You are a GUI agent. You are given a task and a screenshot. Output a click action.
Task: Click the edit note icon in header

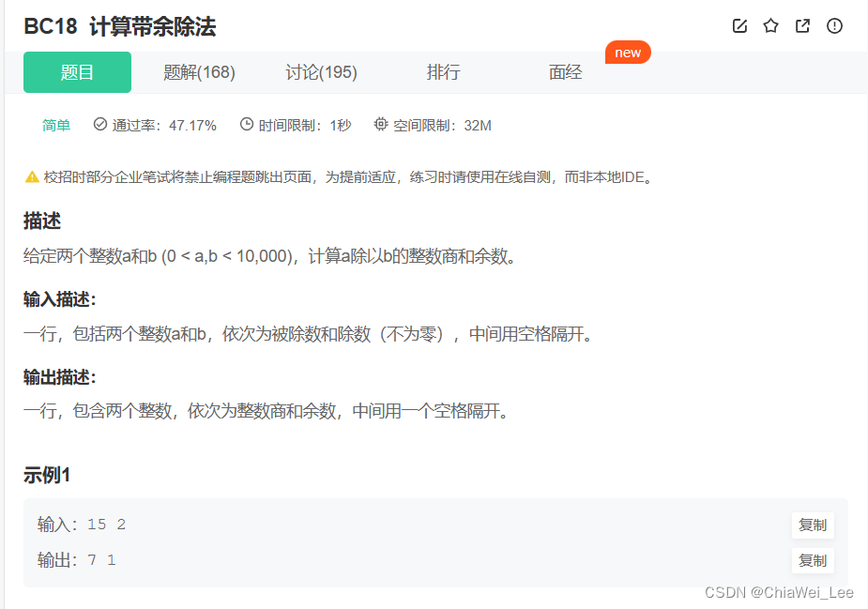point(739,26)
